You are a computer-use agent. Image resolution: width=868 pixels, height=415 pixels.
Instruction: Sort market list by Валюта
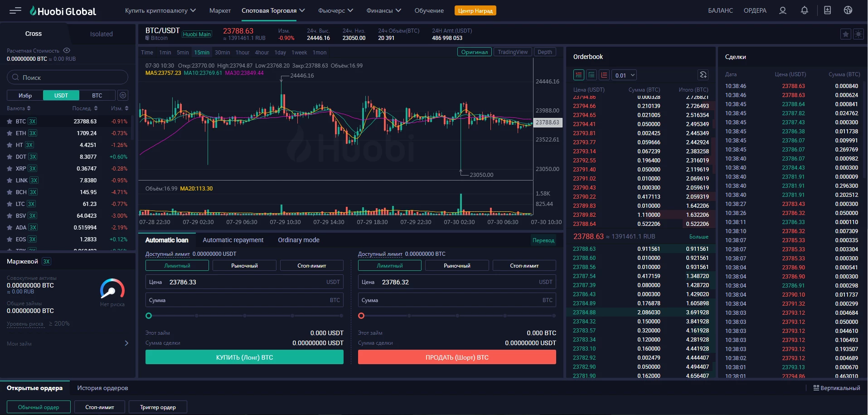[19, 108]
